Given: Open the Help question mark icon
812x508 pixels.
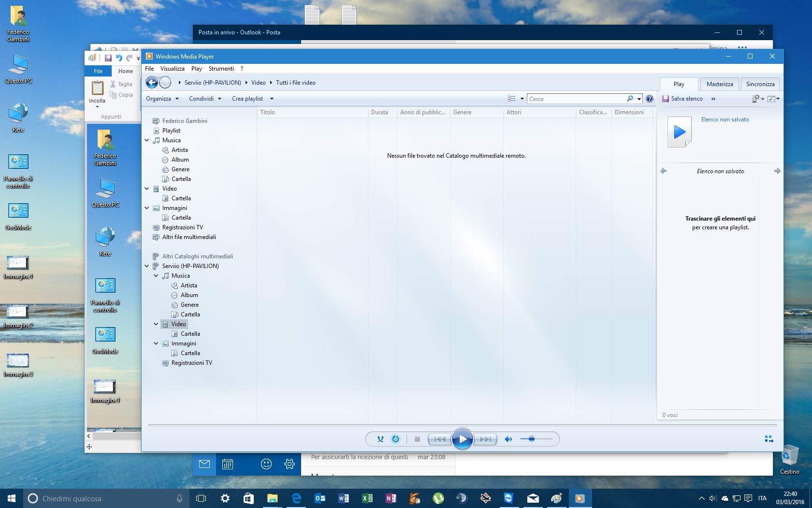Looking at the screenshot, I should [x=650, y=99].
